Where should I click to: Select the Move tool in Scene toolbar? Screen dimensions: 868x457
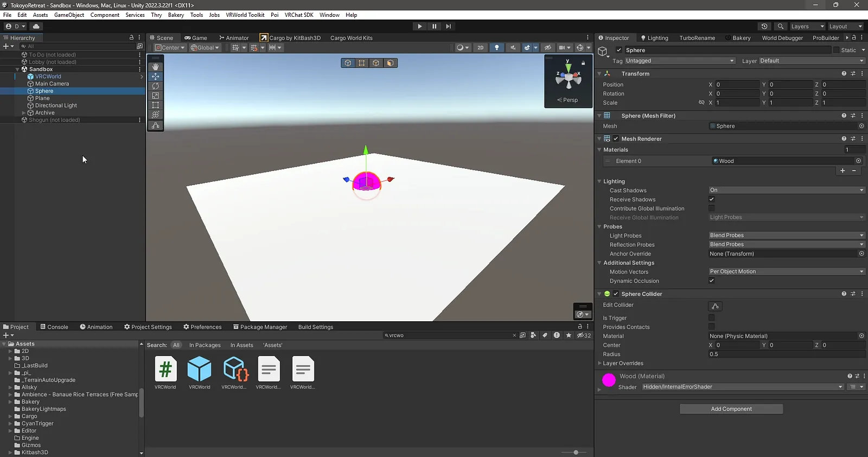pyautogui.click(x=156, y=77)
